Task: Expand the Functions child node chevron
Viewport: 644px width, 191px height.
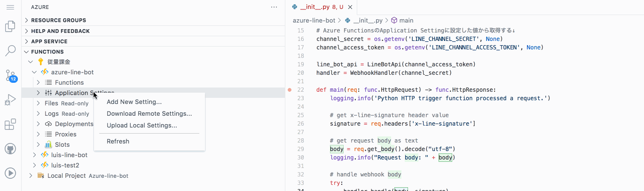Action: pyautogui.click(x=39, y=82)
